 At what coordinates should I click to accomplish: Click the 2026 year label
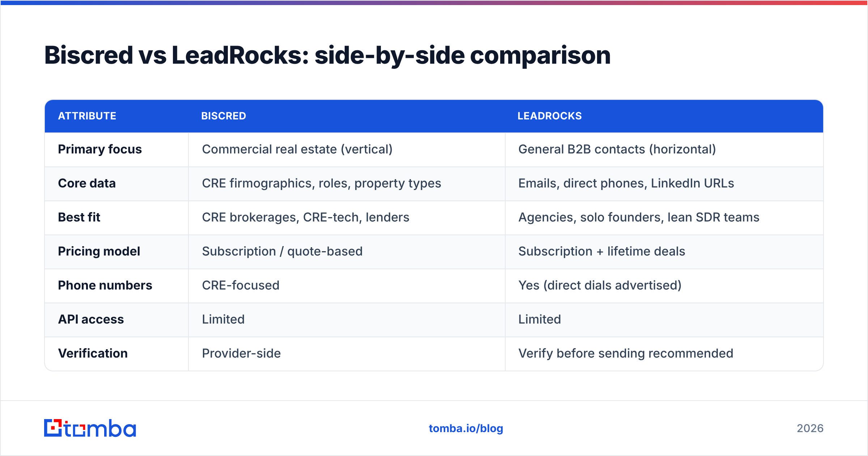click(x=810, y=428)
